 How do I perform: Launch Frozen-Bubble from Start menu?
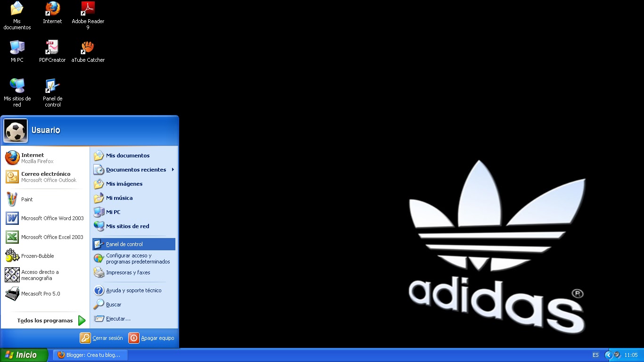tap(45, 256)
